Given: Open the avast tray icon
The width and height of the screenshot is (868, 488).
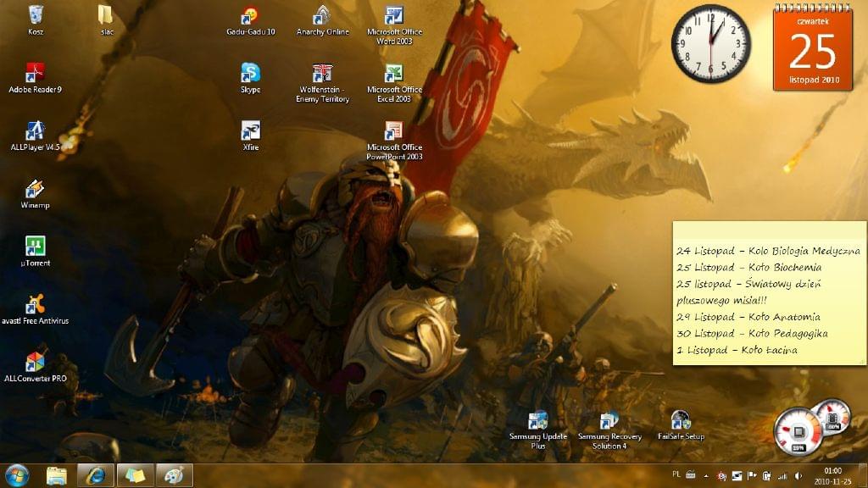Looking at the screenshot, I should (x=721, y=476).
